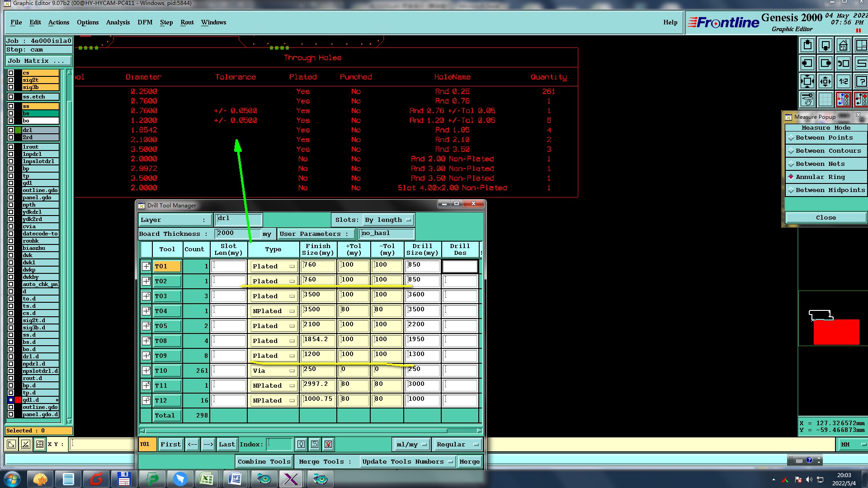Viewport: 868px width, 488px height.
Task: Select Annular Ring measure mode
Action: [x=826, y=177]
